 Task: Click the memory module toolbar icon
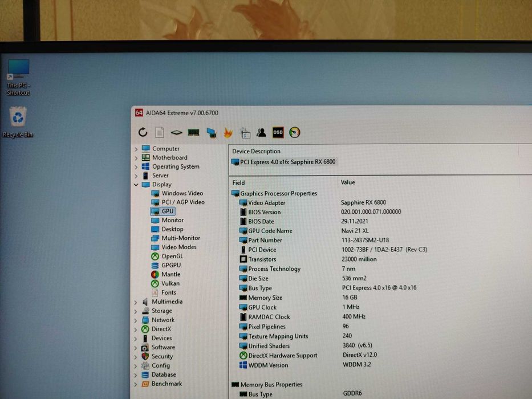(193, 132)
